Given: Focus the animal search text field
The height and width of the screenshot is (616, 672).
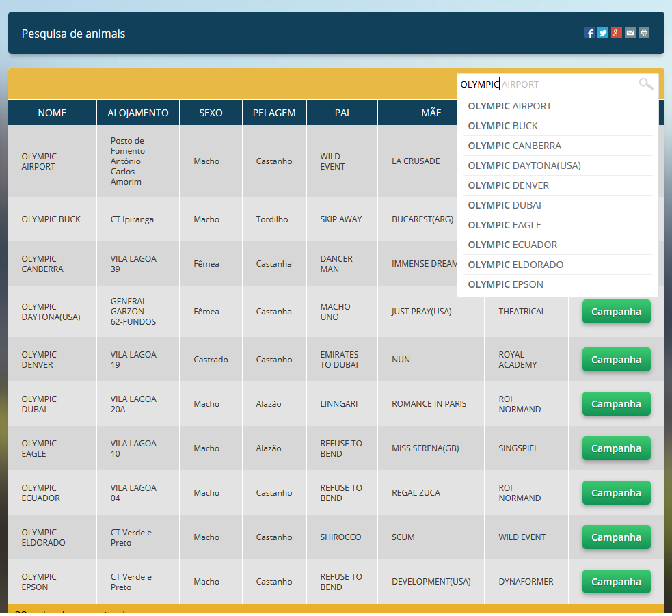Looking at the screenshot, I should pos(548,85).
